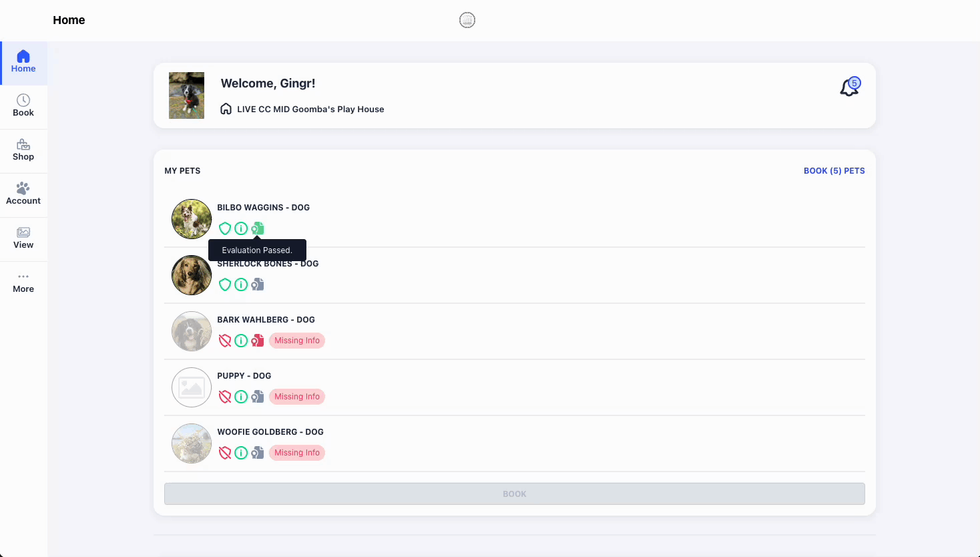
Task: Open the More menu in sidebar
Action: (23, 283)
